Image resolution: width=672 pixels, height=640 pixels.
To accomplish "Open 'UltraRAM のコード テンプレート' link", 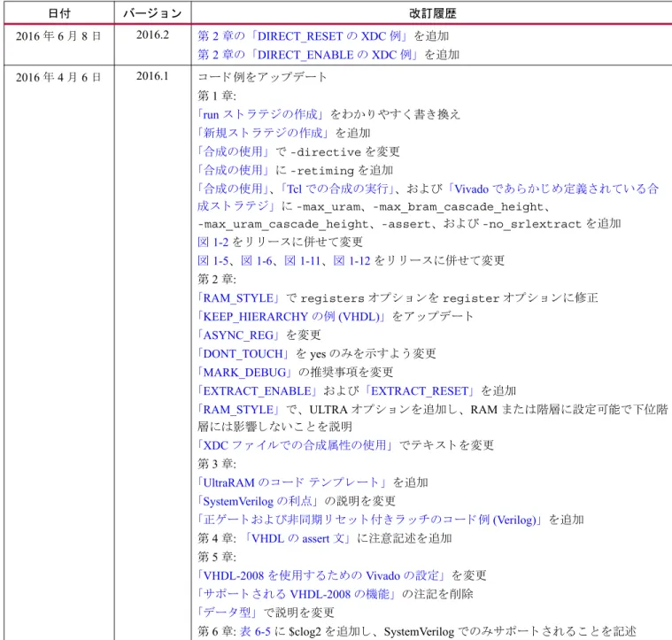I will click(x=291, y=482).
